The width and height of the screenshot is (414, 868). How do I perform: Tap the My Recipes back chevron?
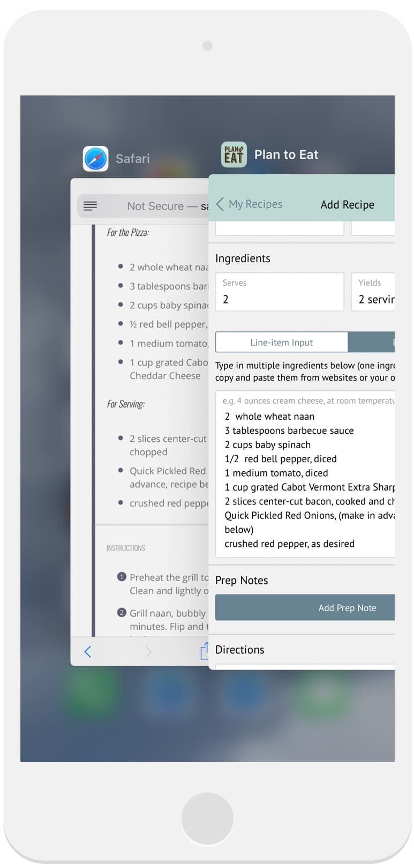(x=220, y=204)
